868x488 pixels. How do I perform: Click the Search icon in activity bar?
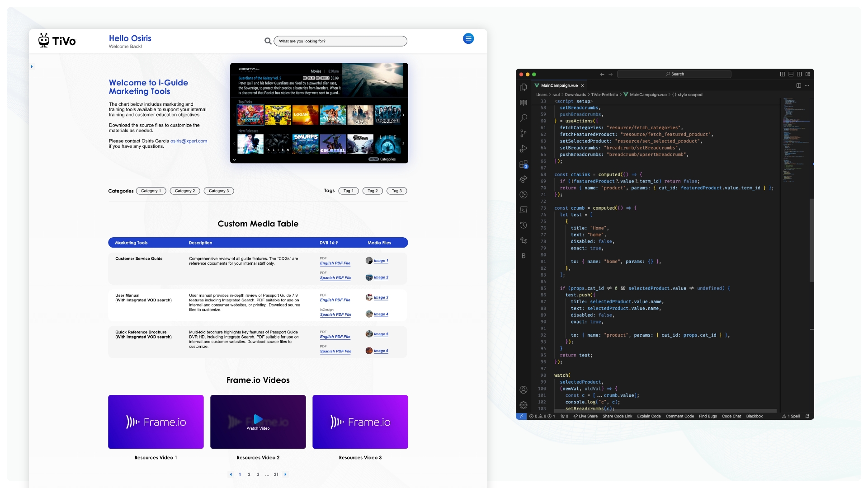(x=524, y=118)
